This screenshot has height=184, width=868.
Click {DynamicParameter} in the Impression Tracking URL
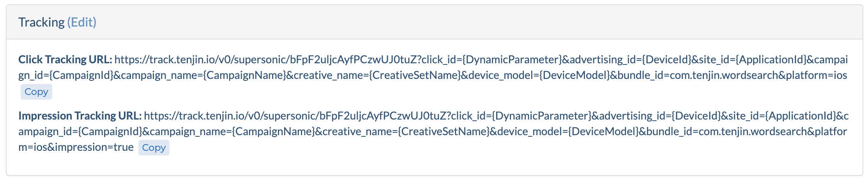[x=542, y=116]
